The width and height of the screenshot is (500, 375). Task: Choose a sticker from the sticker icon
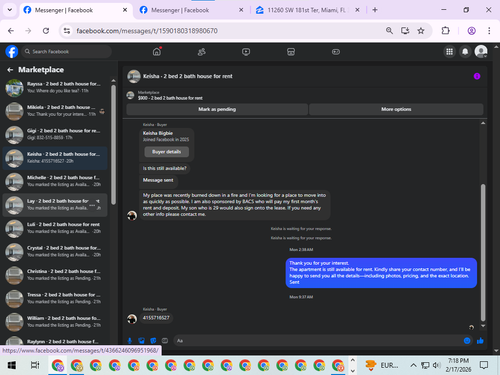point(153,341)
